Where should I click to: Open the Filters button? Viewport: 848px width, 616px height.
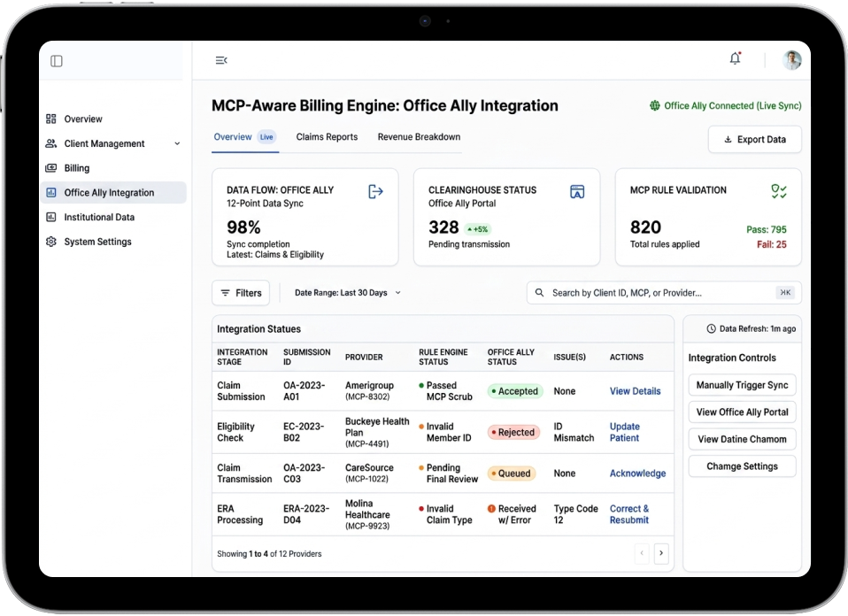tap(241, 293)
